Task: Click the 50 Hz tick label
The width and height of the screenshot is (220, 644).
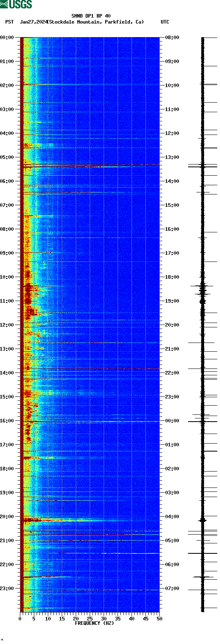Action: [159, 619]
